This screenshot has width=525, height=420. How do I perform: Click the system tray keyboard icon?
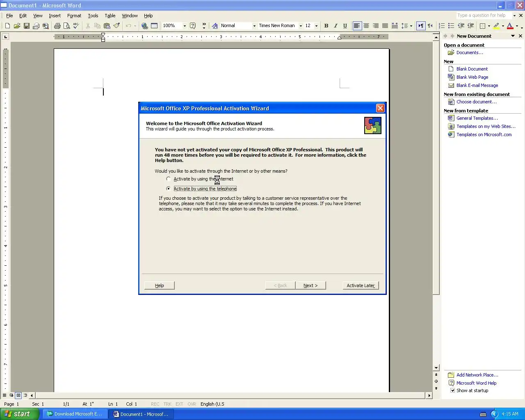pyautogui.click(x=483, y=414)
